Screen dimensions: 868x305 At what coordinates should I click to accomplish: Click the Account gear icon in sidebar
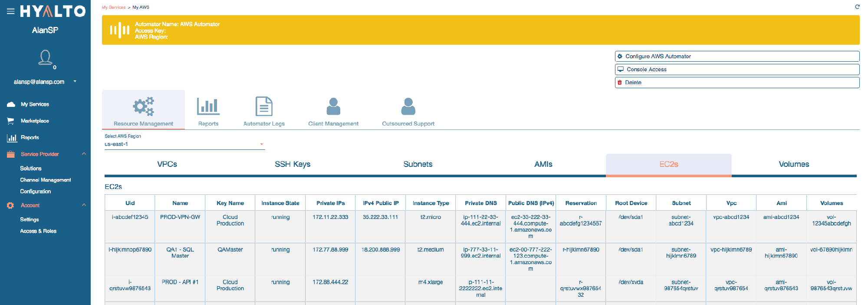click(10, 206)
